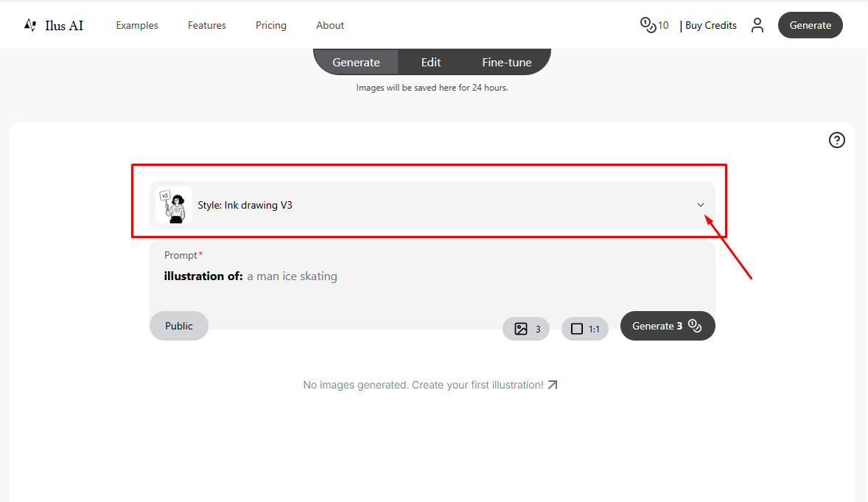The image size is (868, 502).
Task: Toggle the Public visibility button
Action: pyautogui.click(x=179, y=326)
